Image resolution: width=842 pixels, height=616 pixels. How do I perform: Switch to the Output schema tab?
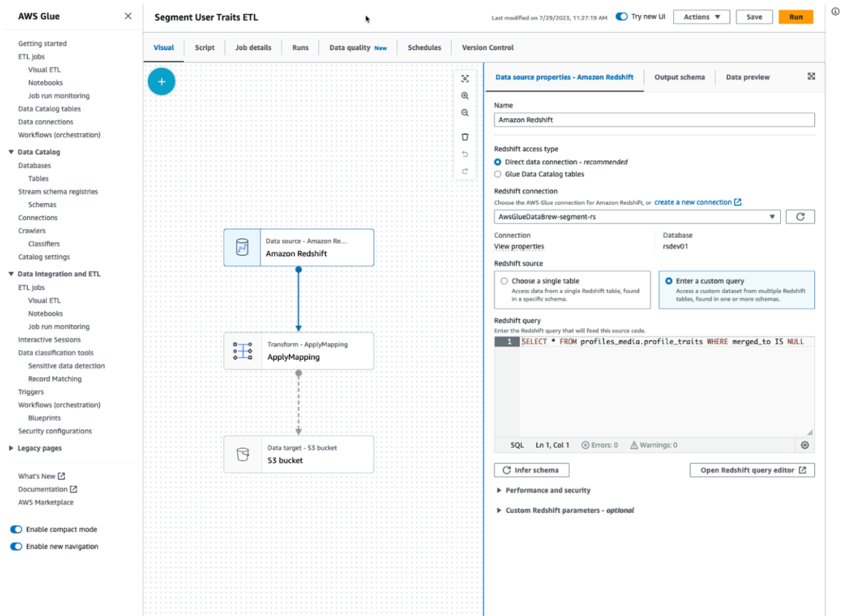point(679,77)
